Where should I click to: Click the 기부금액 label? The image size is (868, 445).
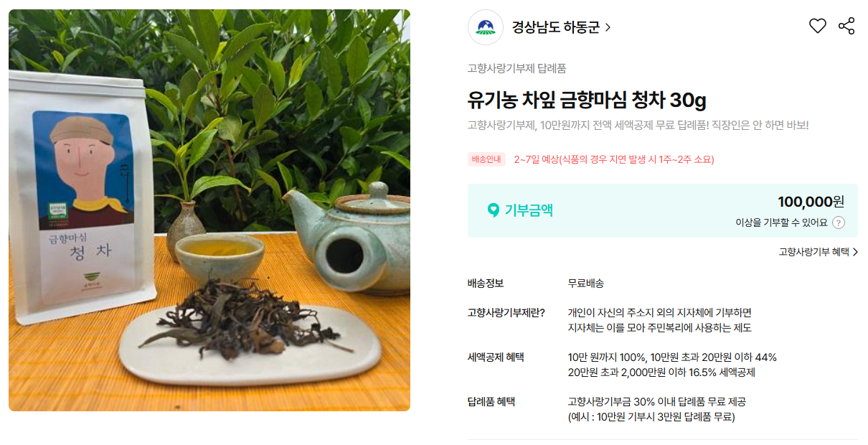tap(529, 210)
